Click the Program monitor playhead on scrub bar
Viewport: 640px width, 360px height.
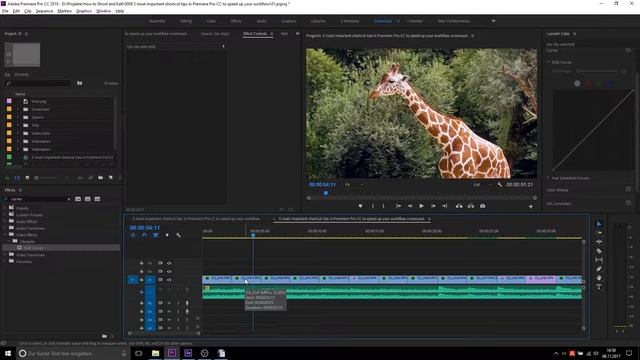point(326,193)
